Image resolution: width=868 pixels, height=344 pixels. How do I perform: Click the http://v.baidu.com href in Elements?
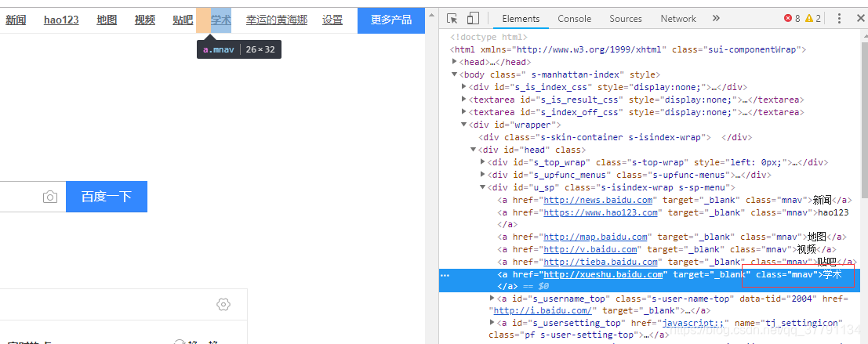coord(590,249)
